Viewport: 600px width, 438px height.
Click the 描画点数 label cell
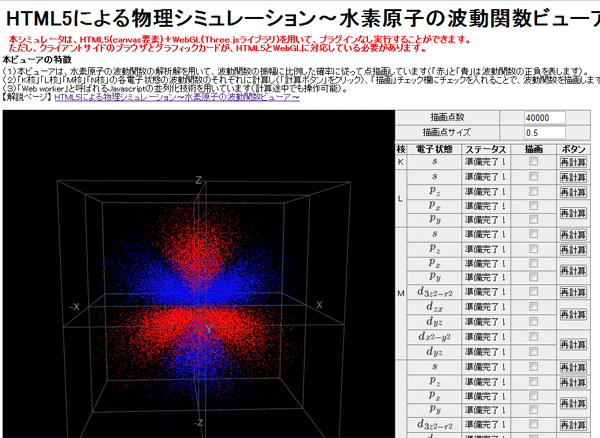[447, 117]
